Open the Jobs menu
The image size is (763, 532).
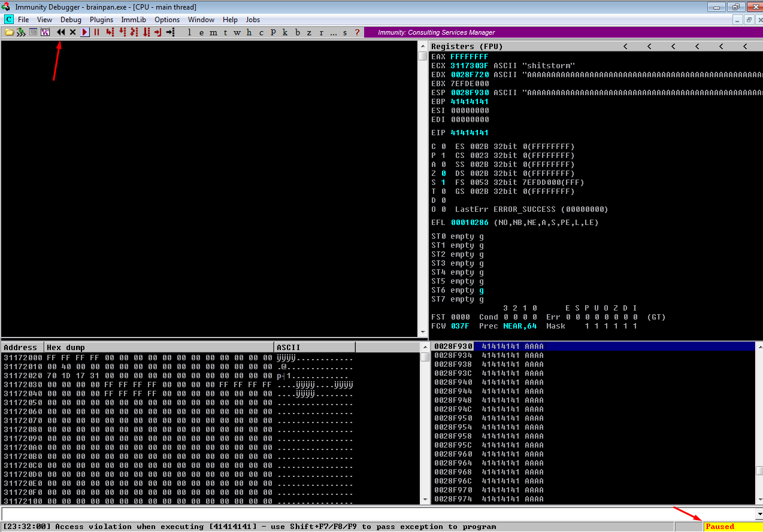(253, 20)
